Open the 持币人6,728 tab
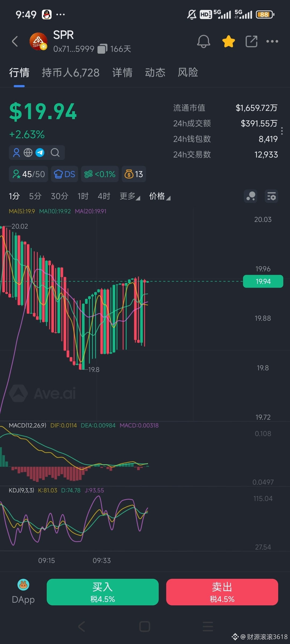Screen dimensions: 290x644 (x=71, y=73)
